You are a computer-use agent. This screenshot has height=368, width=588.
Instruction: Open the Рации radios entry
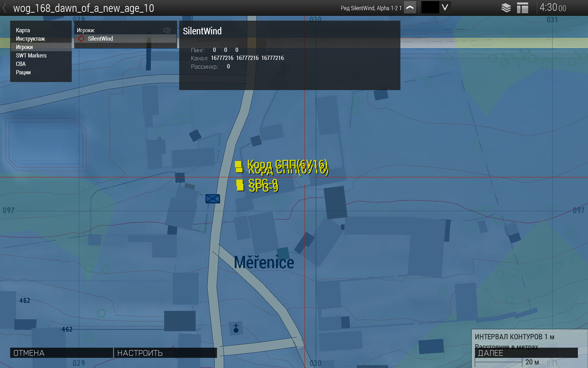[23, 72]
